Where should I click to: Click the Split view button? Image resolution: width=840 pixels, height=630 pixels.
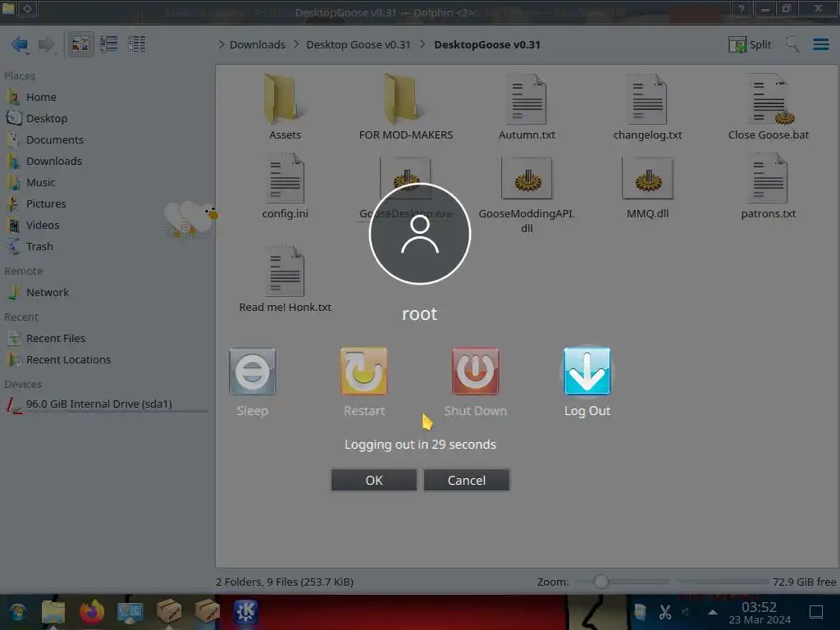tap(750, 44)
